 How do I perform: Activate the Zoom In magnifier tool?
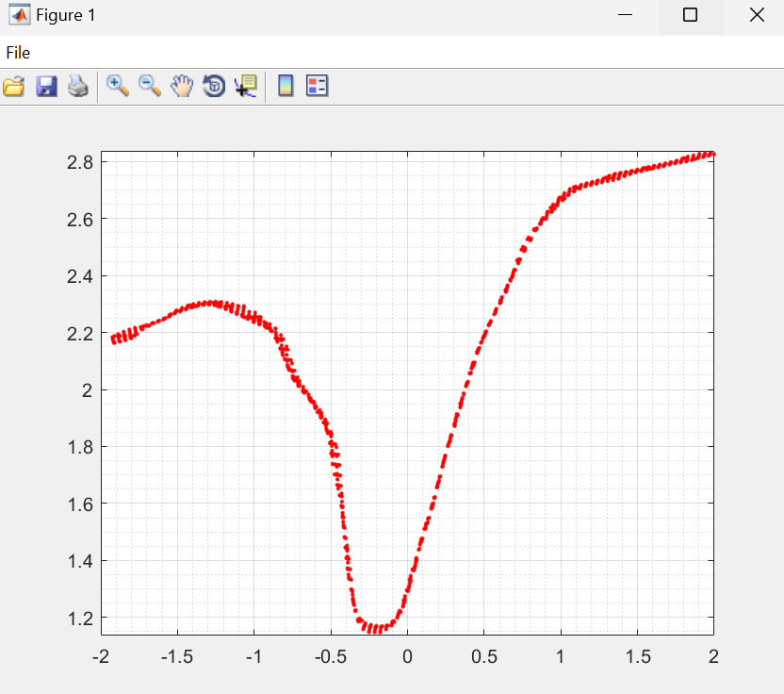[x=118, y=87]
